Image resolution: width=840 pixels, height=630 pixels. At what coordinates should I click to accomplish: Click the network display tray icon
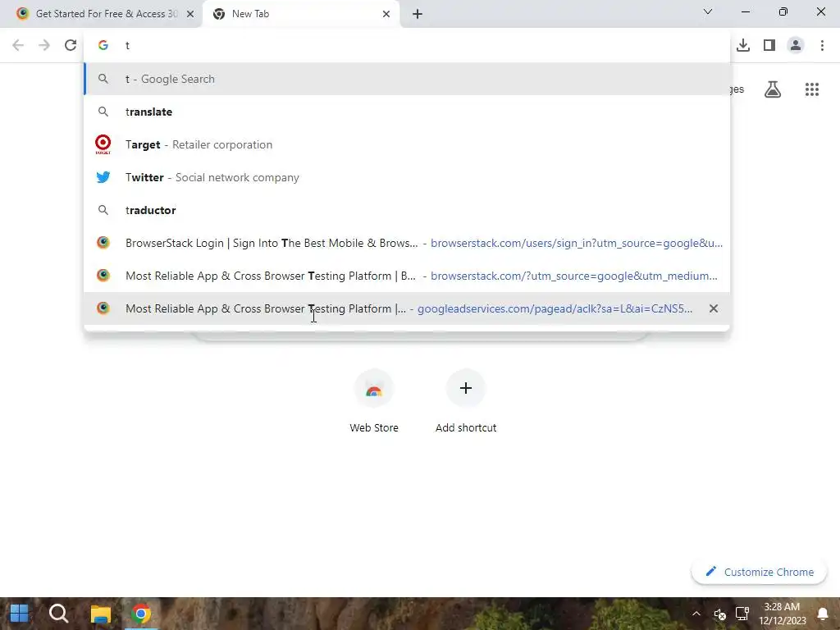click(742, 614)
